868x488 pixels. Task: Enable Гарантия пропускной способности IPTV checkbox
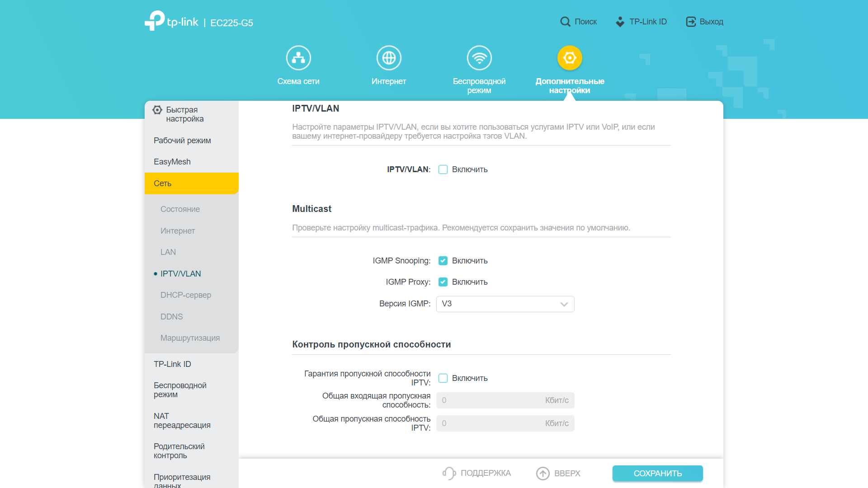click(443, 378)
